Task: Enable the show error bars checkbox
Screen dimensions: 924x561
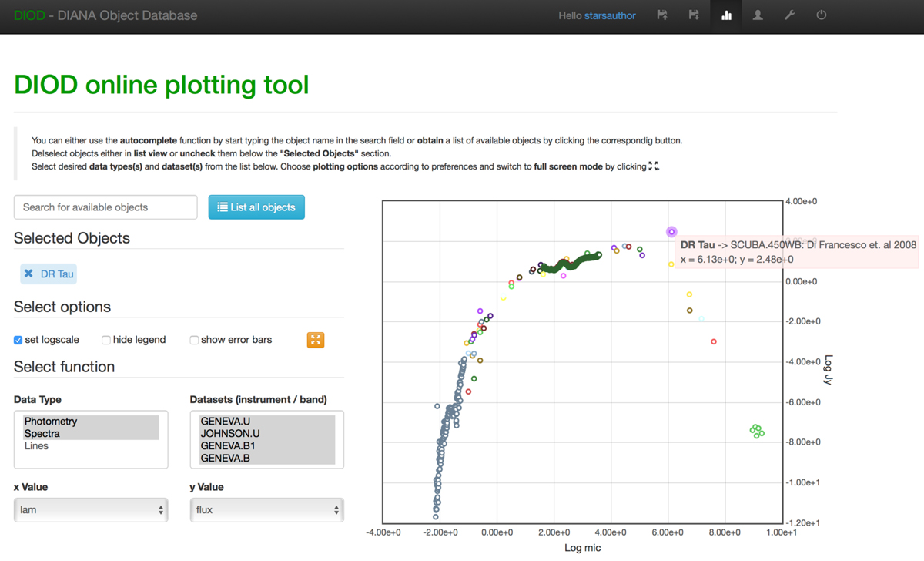Action: point(194,340)
